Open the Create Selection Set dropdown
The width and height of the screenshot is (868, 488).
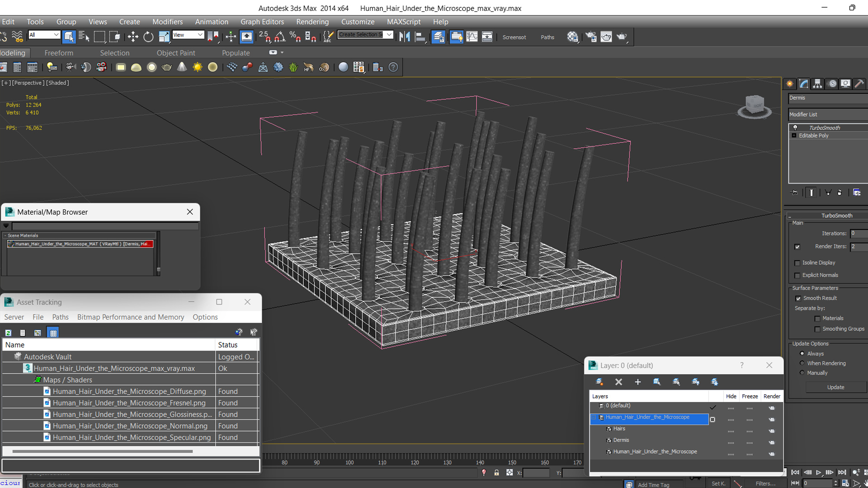coord(365,35)
